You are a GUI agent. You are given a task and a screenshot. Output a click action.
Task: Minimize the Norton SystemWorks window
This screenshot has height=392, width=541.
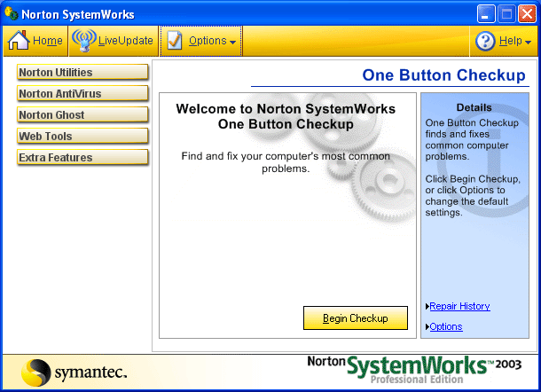pyautogui.click(x=486, y=13)
